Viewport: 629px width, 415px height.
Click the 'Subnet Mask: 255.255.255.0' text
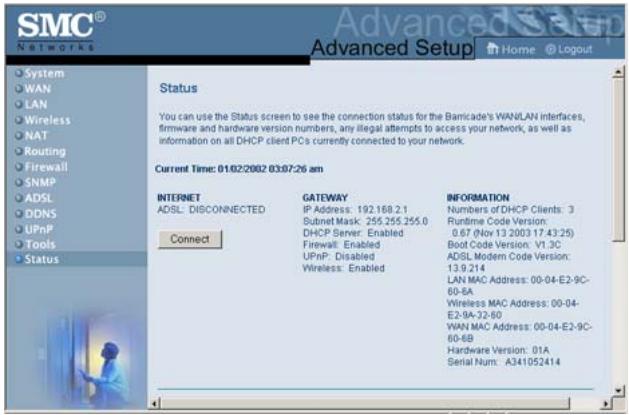[365, 221]
